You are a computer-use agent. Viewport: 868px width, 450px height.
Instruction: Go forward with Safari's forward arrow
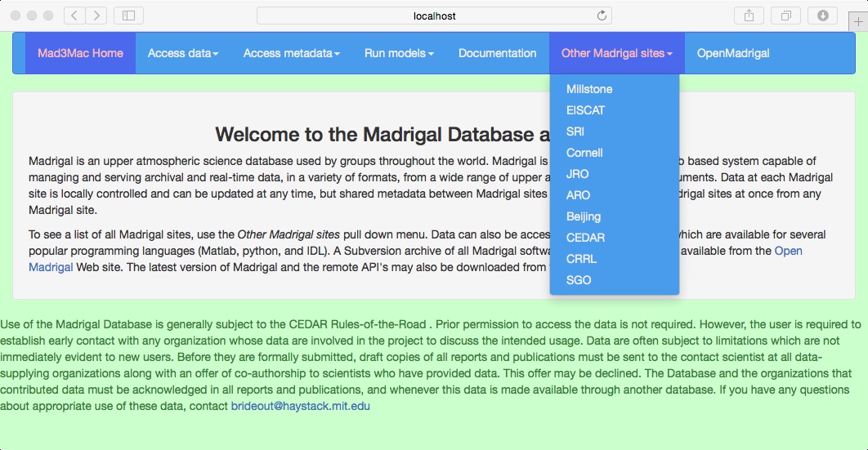tap(96, 16)
